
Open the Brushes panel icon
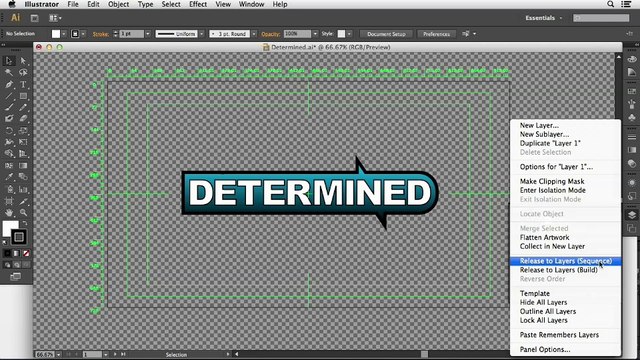(x=632, y=104)
